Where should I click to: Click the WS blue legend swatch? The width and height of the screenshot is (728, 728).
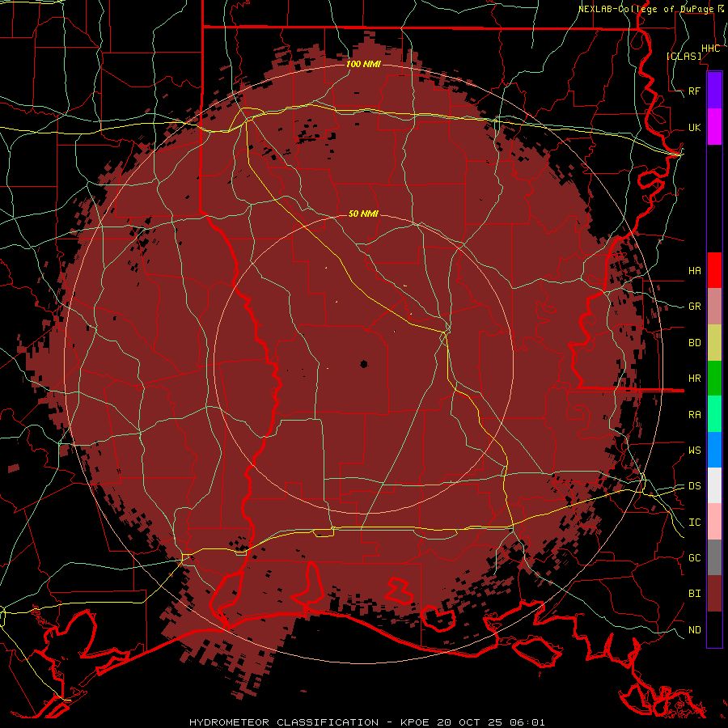[714, 450]
